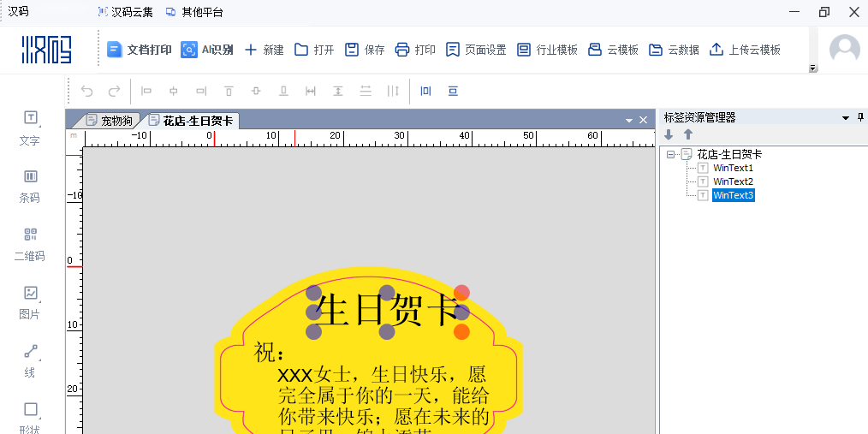This screenshot has height=434, width=868.
Task: Distribute objects with equal vertical spacing
Action: coord(366,92)
